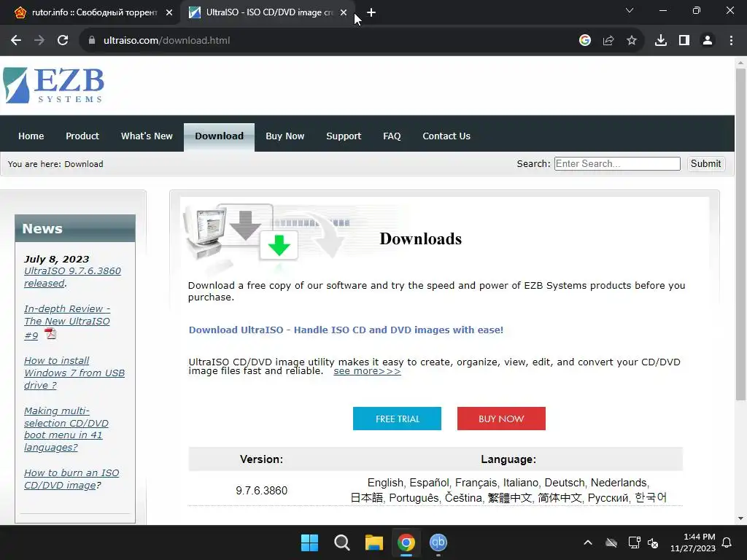747x560 pixels.
Task: Open Making multi-selection CD/DVD boot menu link
Action: tap(66, 429)
